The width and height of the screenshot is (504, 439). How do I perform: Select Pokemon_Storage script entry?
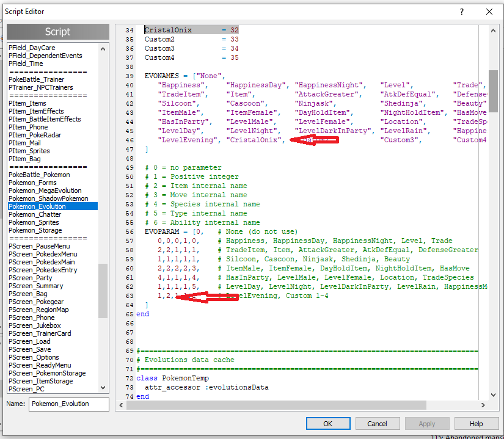(35, 230)
